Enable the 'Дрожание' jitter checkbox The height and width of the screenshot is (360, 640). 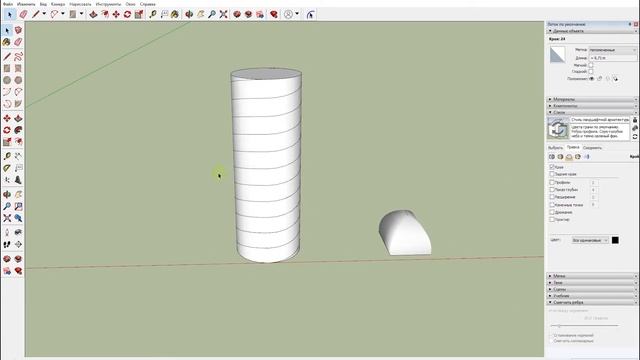point(552,212)
